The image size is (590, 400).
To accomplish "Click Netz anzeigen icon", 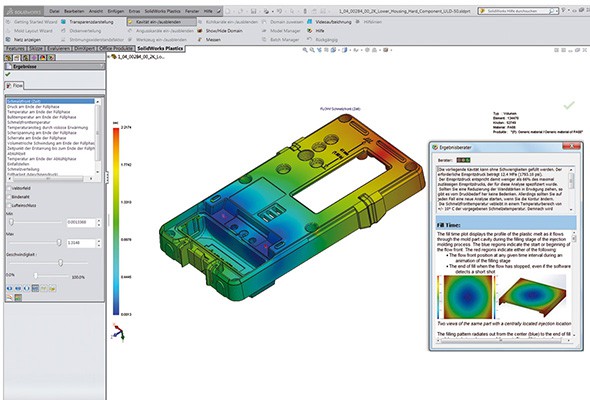I will (8, 40).
